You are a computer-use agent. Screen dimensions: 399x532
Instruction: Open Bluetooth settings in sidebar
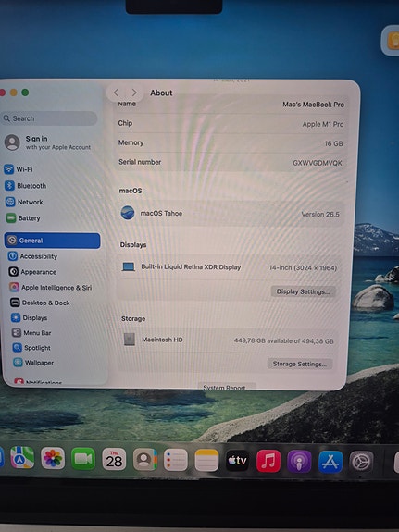point(25,186)
